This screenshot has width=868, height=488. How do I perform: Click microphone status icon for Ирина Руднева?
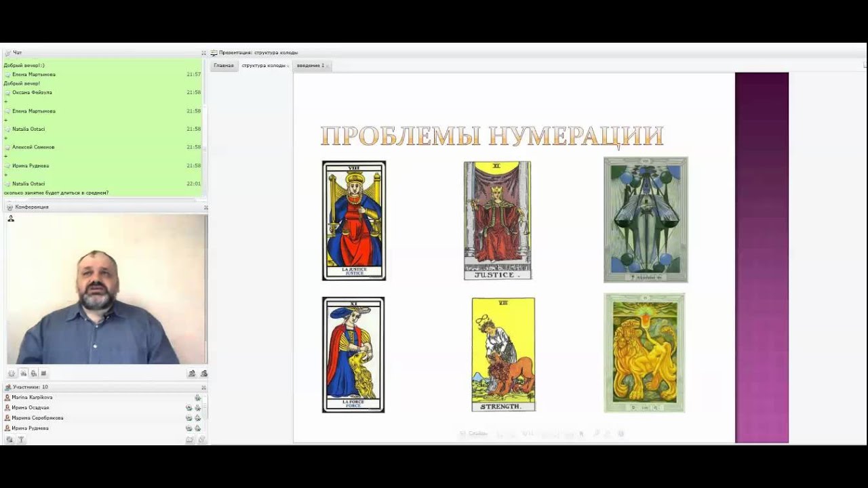coord(197,428)
